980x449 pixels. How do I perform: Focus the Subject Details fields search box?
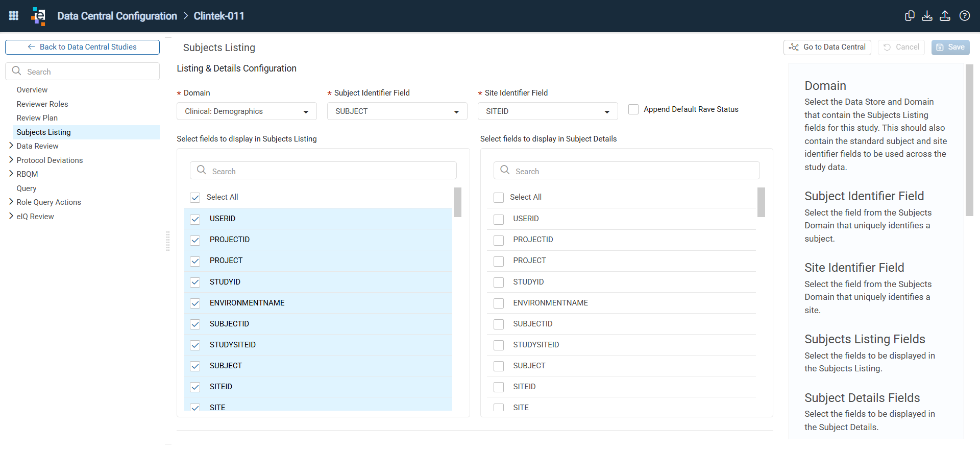click(627, 171)
